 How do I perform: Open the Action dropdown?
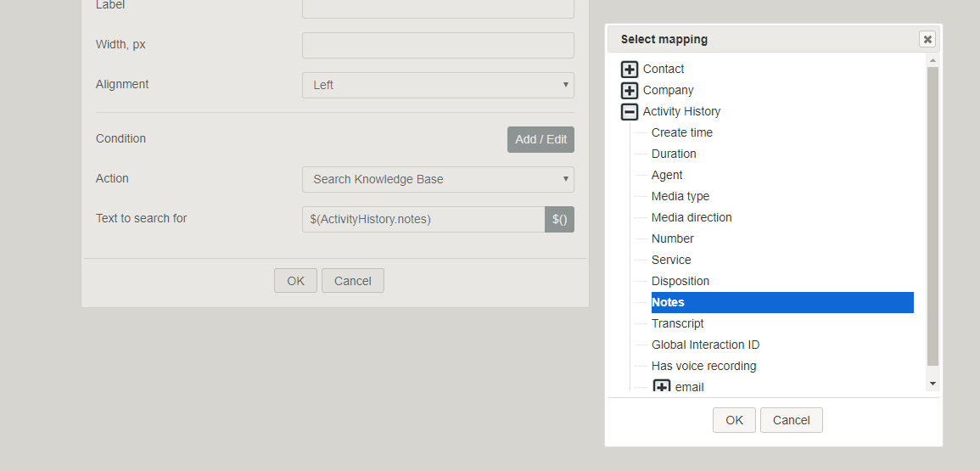coord(438,180)
